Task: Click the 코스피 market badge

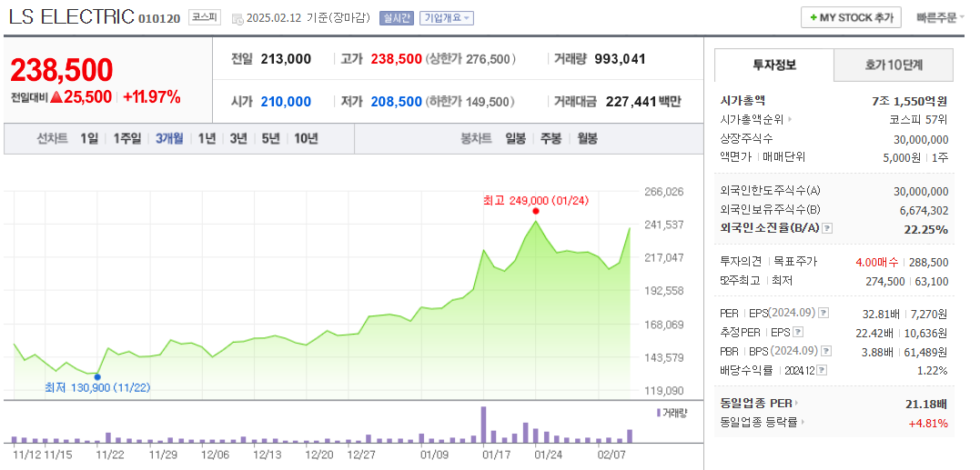Action: tap(205, 17)
